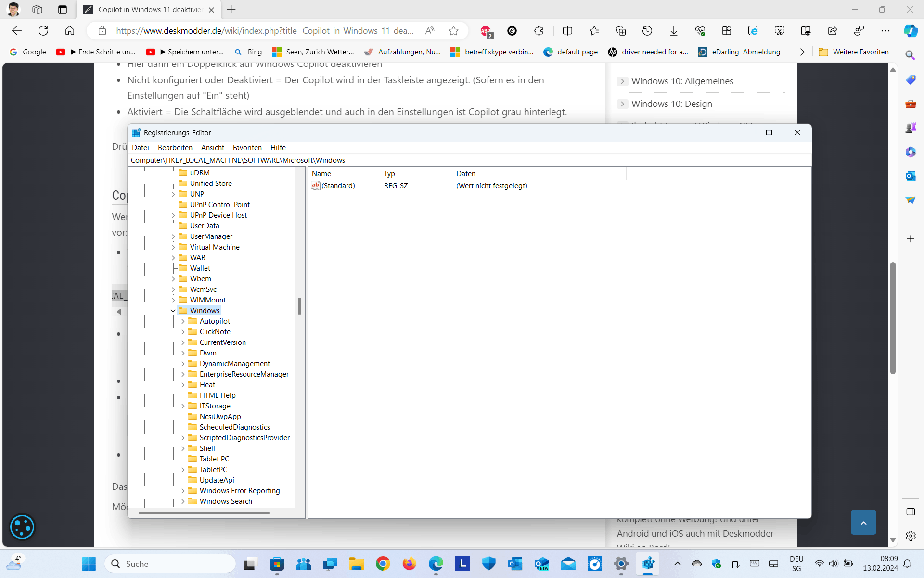
Task: Open the Bearbeiten menu
Action: coord(175,148)
